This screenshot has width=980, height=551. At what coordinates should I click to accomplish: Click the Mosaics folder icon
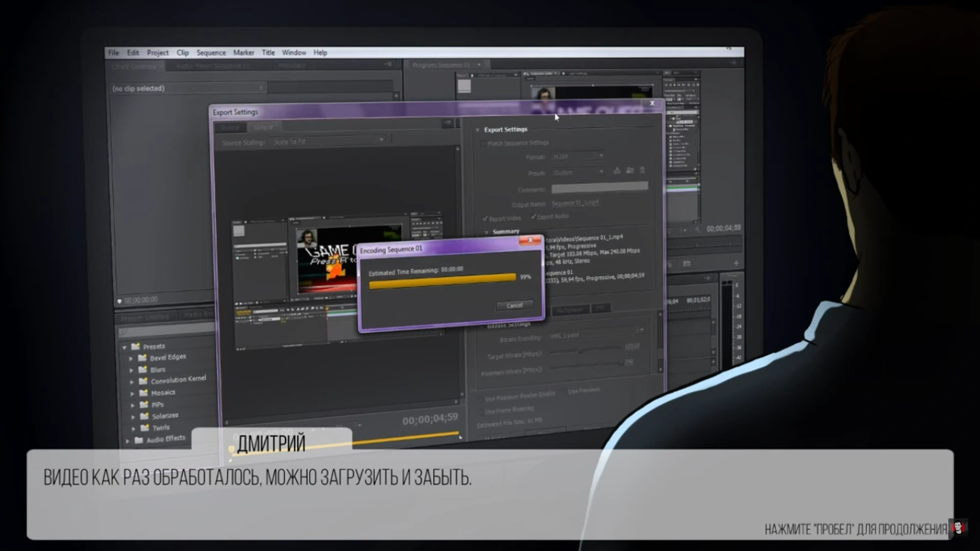pyautogui.click(x=143, y=393)
